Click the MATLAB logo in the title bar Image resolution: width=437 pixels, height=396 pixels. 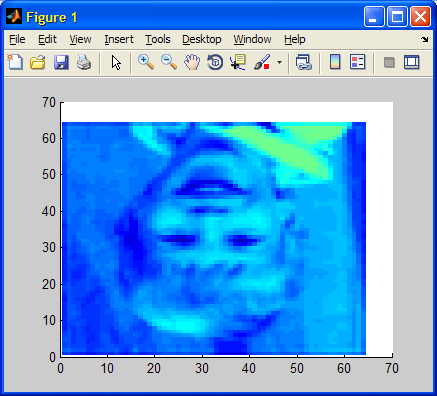14,16
